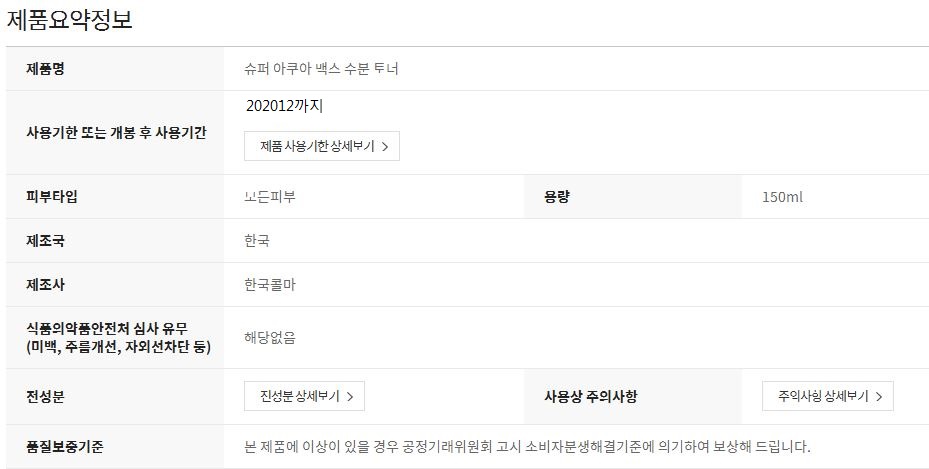Screen dimensions: 929x469
Task: Click the chevron arrow beside 주의사항 상세보기
Action: click(x=879, y=397)
